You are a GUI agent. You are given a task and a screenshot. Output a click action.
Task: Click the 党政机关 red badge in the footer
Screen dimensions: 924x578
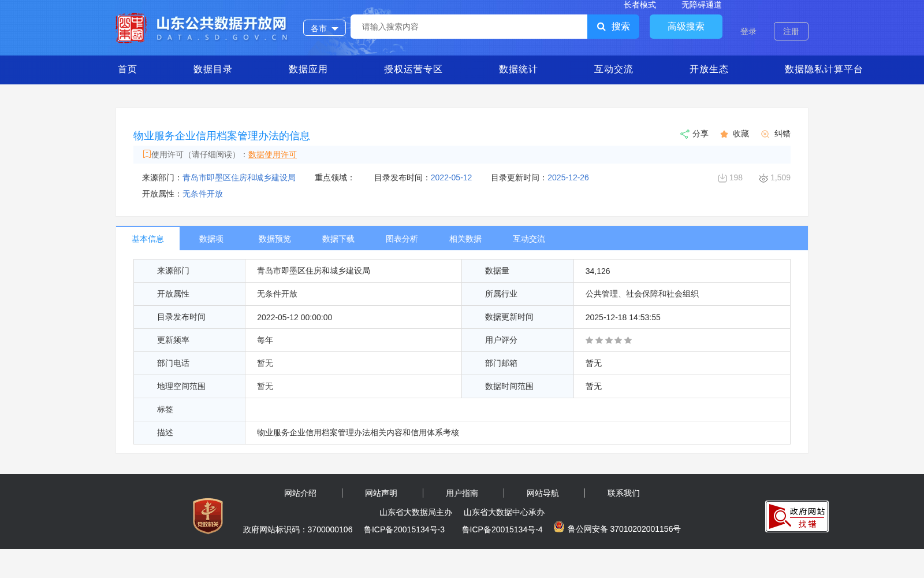tap(208, 516)
